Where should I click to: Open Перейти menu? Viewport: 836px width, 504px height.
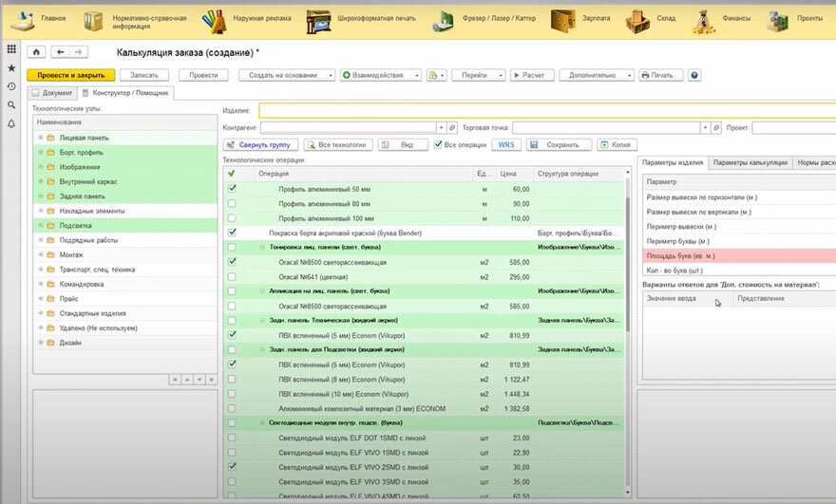click(478, 75)
